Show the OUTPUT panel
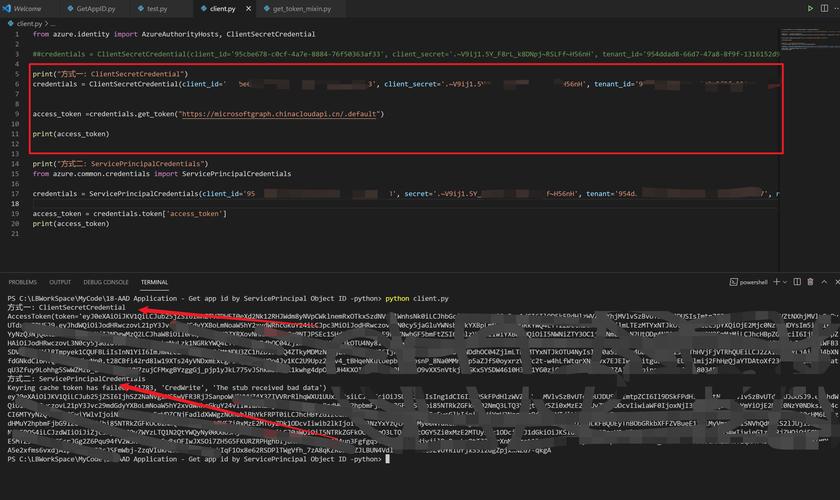Screen dimensions: 840x500 coord(60,282)
